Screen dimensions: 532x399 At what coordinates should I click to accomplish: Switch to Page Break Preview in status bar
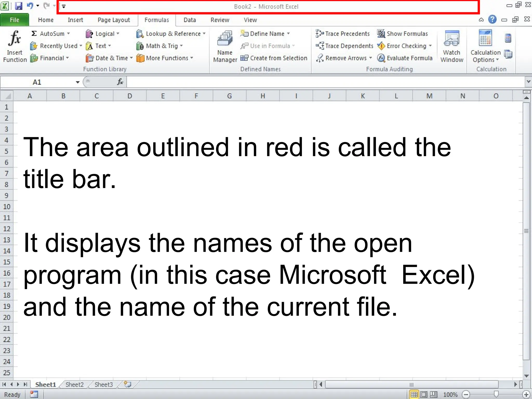[x=433, y=395]
